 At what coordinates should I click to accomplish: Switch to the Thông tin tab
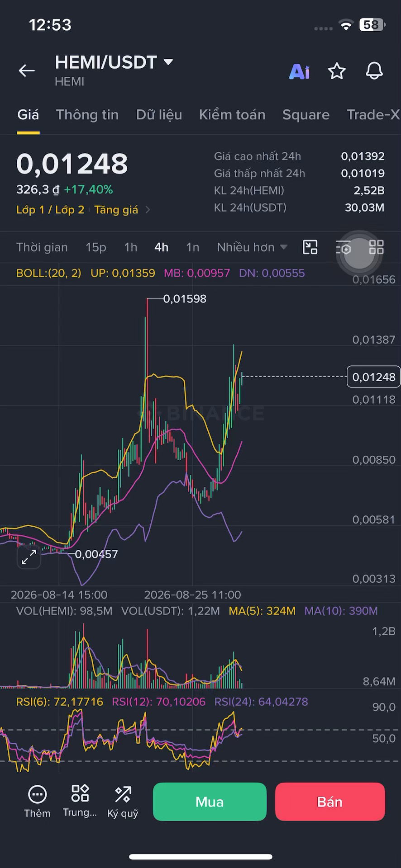87,114
